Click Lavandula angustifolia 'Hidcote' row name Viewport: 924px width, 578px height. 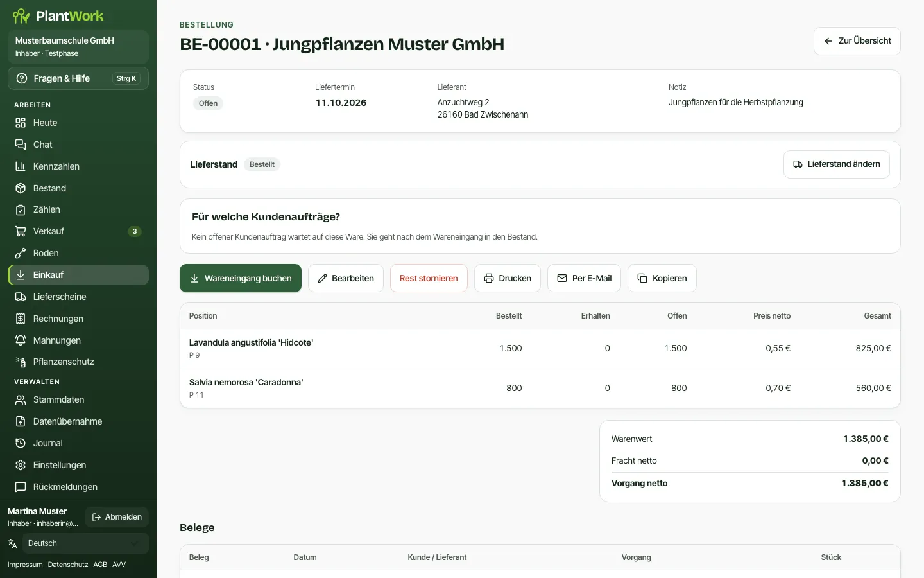(x=251, y=342)
